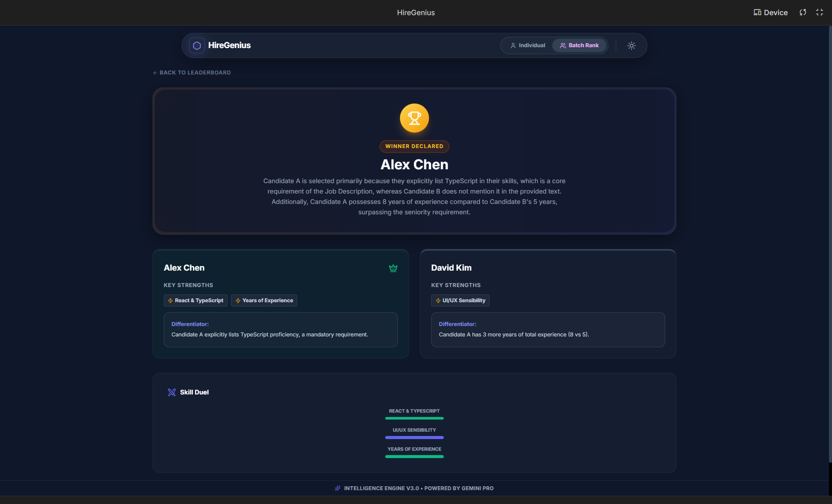Click the React & TypeScript duel bar

point(414,418)
